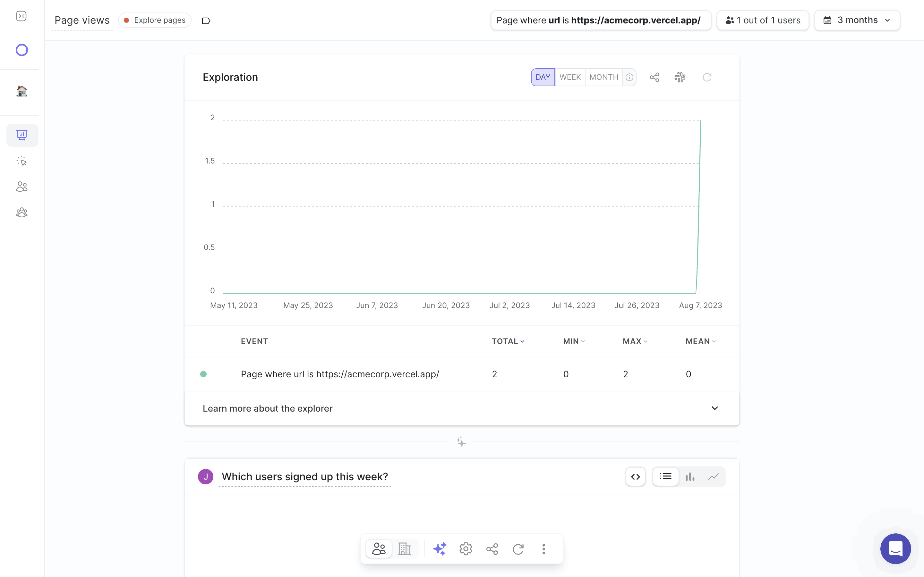Open the events cursor-click sidebar icon

point(22,161)
